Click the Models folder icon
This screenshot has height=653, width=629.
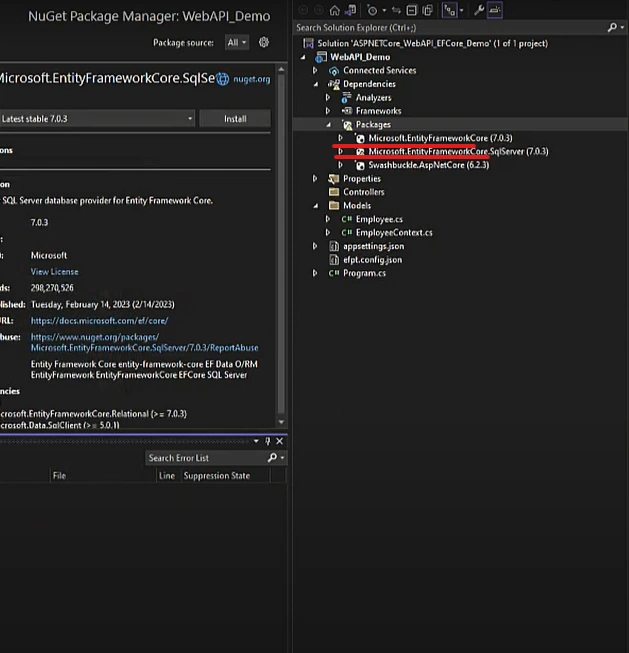pyautogui.click(x=334, y=205)
